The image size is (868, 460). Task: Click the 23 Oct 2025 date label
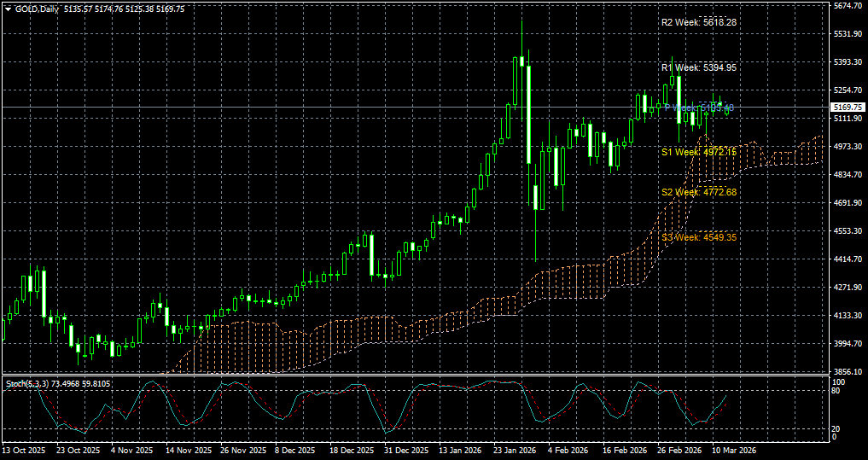(x=78, y=451)
